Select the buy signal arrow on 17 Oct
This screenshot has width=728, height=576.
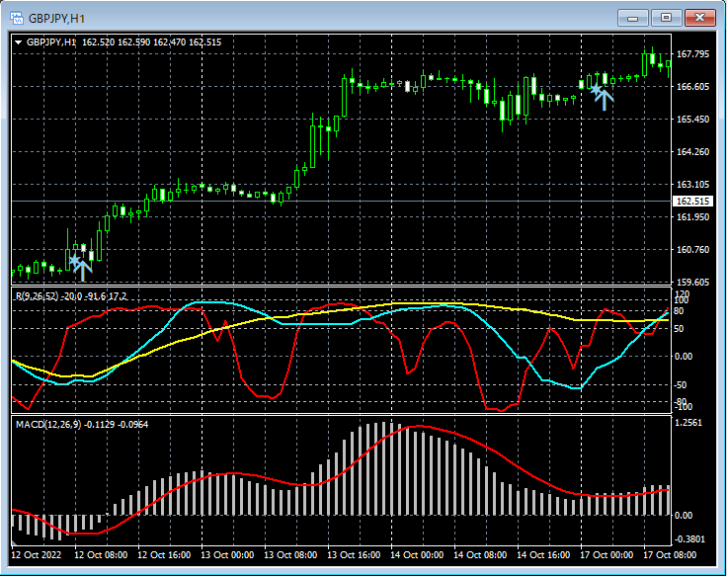[x=605, y=101]
